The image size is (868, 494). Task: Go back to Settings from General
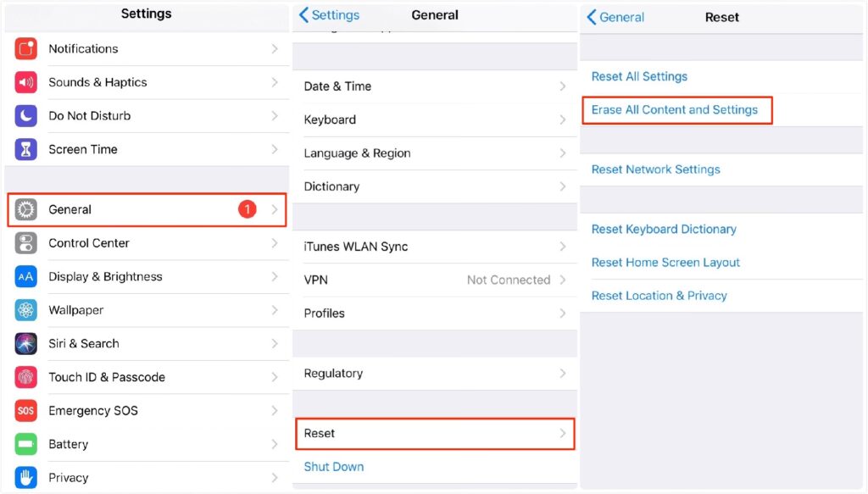pyautogui.click(x=329, y=15)
